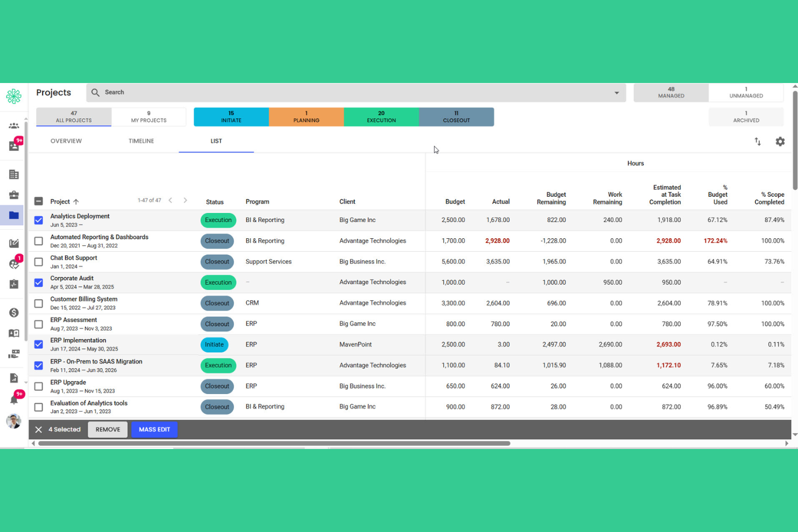
Task: Open contact card icon with 9+ badge
Action: click(15, 146)
